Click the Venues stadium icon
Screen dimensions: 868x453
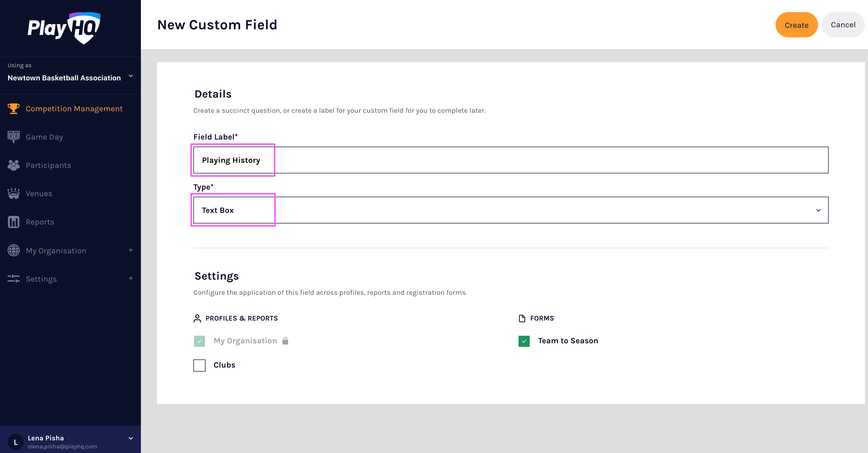(x=13, y=193)
